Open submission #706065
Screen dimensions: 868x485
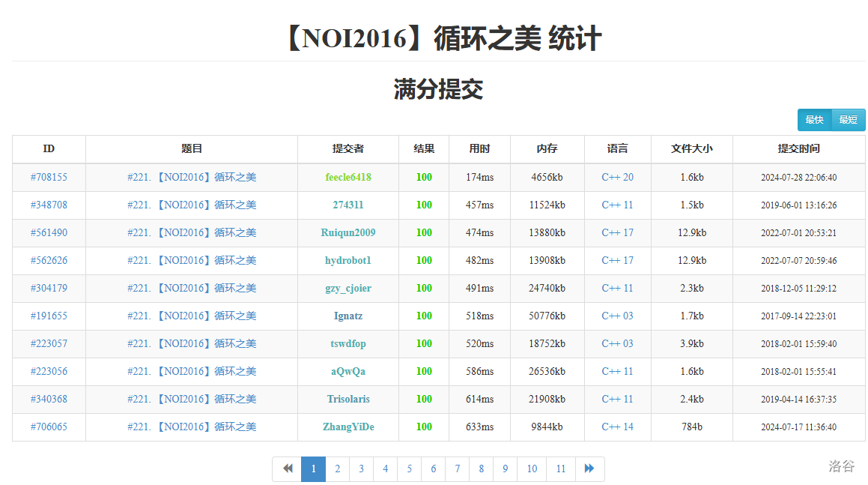point(49,427)
